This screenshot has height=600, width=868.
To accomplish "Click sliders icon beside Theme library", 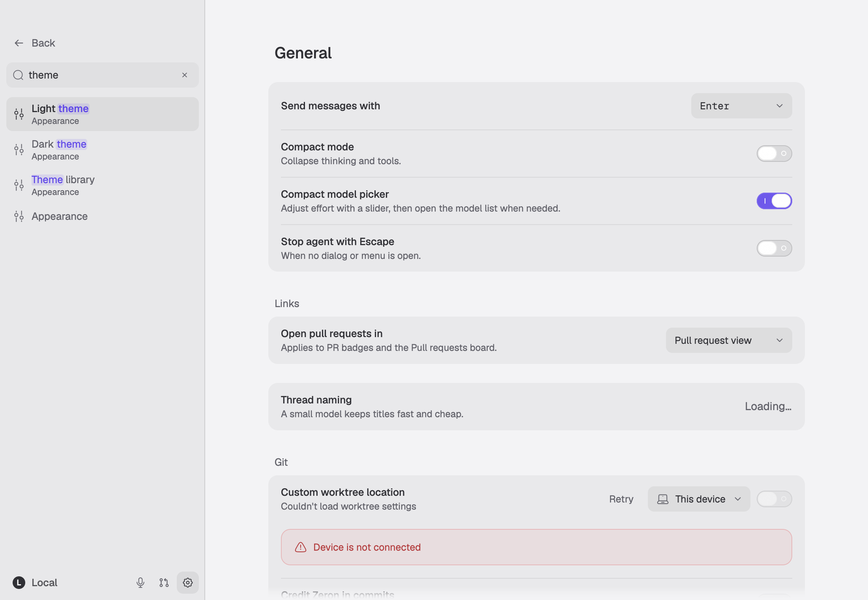I will [19, 185].
